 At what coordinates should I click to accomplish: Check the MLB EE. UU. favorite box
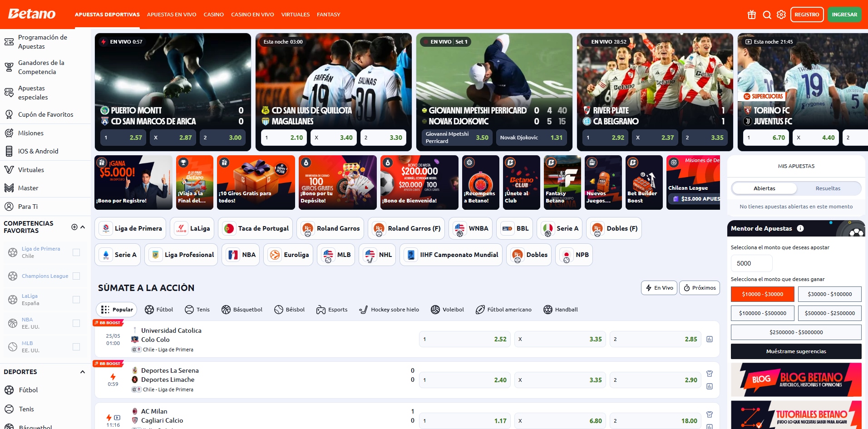pyautogui.click(x=76, y=347)
